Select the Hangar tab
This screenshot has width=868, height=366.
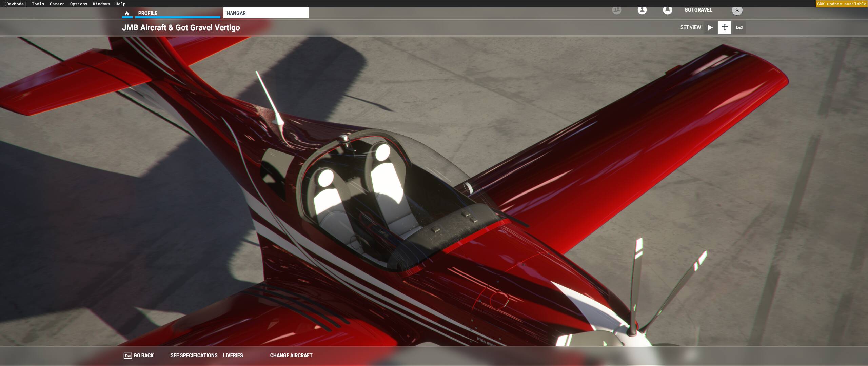[266, 13]
